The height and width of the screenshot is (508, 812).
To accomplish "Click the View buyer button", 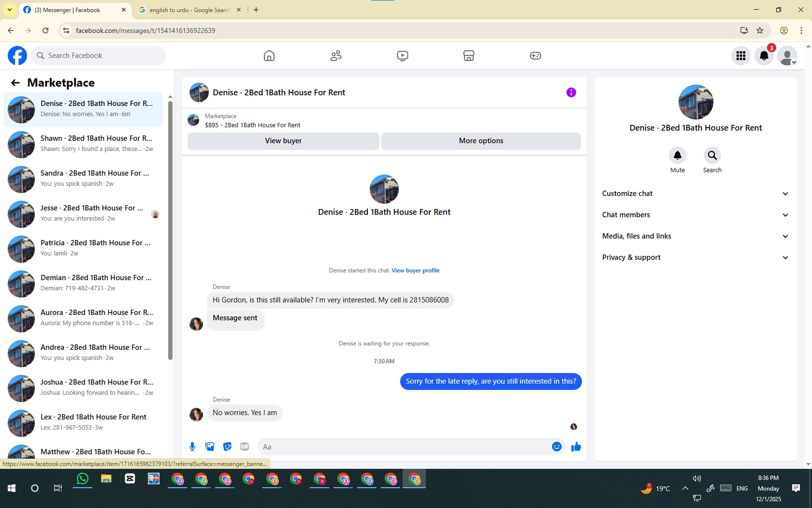I will pyautogui.click(x=283, y=141).
